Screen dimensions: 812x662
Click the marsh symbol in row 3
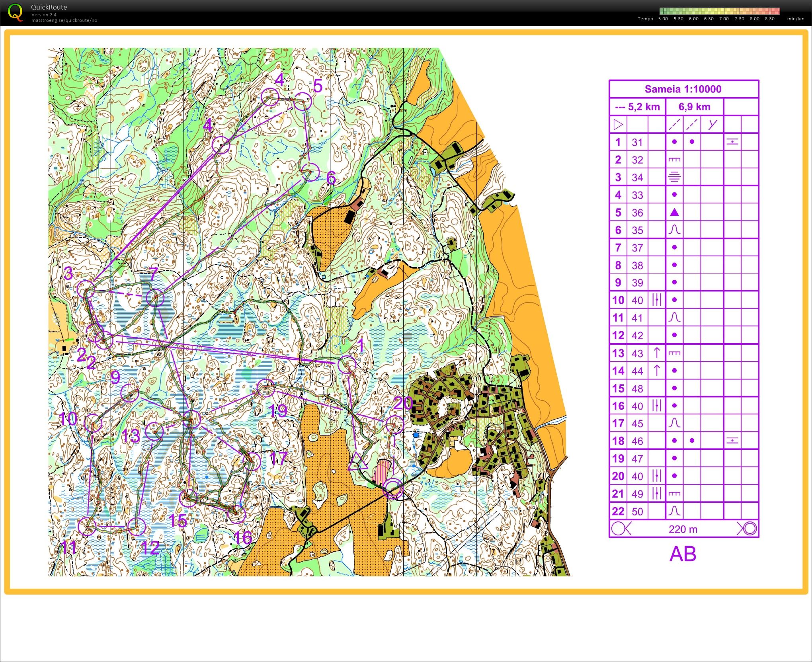[674, 177]
